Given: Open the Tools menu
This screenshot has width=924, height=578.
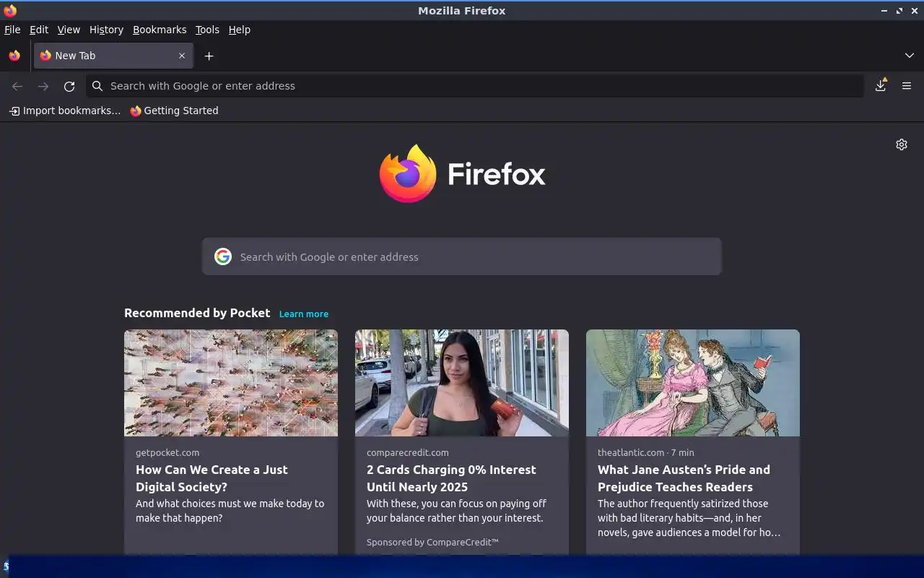Looking at the screenshot, I should coord(207,30).
